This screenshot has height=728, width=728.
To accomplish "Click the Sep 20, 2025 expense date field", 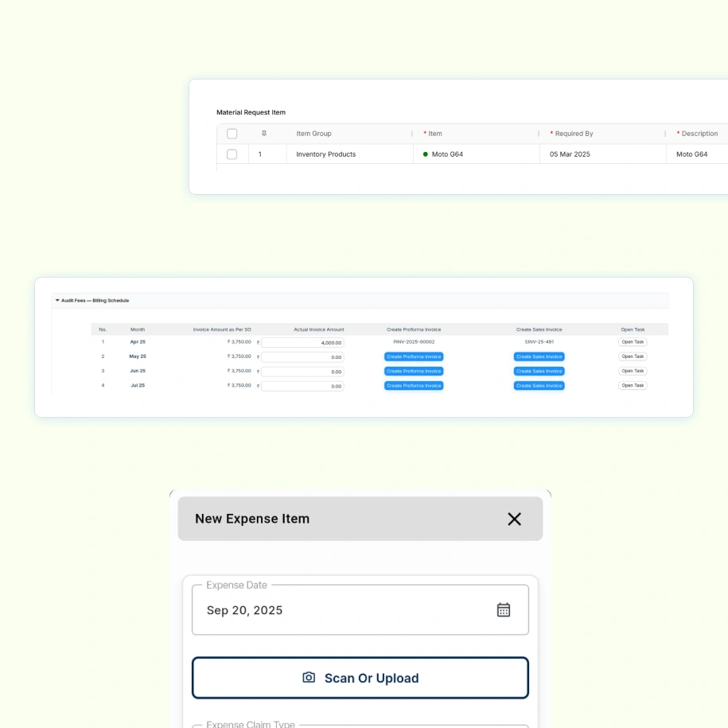I will pos(342,610).
